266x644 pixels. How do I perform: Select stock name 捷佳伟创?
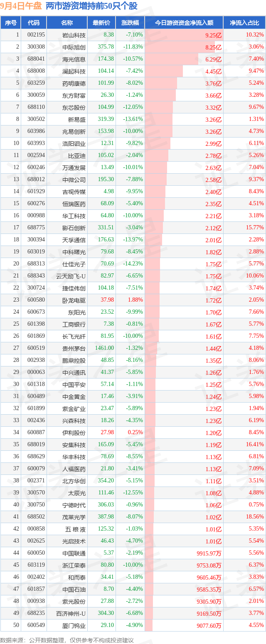pyautogui.click(x=74, y=288)
